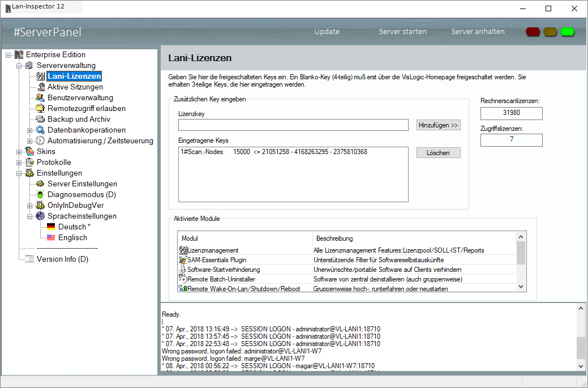
Task: Click the Spracheinstellungen globe icon
Action: point(41,216)
